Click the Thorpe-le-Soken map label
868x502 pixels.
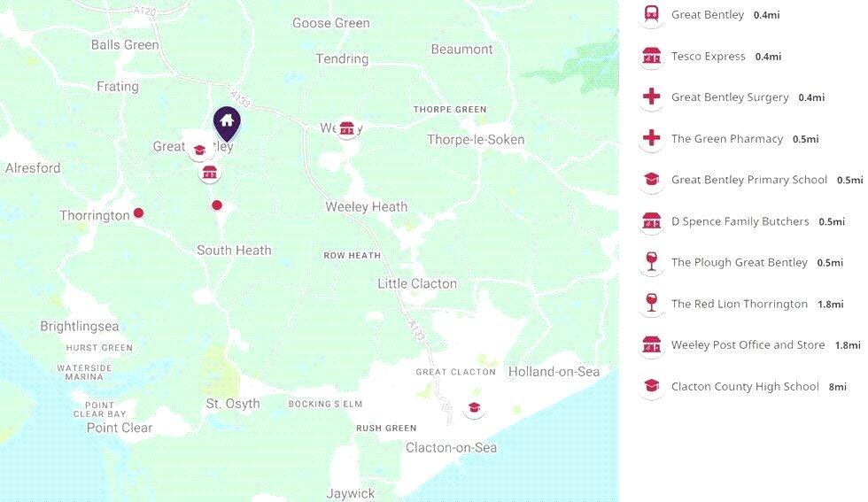click(476, 140)
